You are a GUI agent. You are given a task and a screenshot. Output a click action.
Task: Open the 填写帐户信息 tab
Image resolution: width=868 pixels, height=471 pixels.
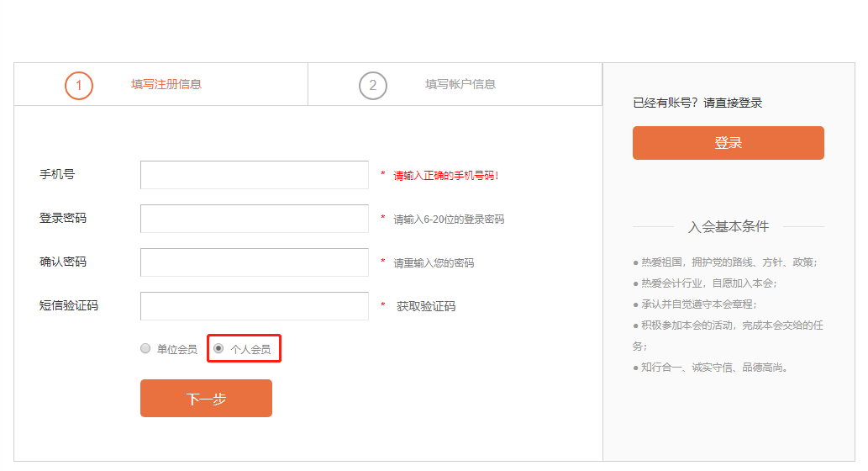pyautogui.click(x=460, y=84)
